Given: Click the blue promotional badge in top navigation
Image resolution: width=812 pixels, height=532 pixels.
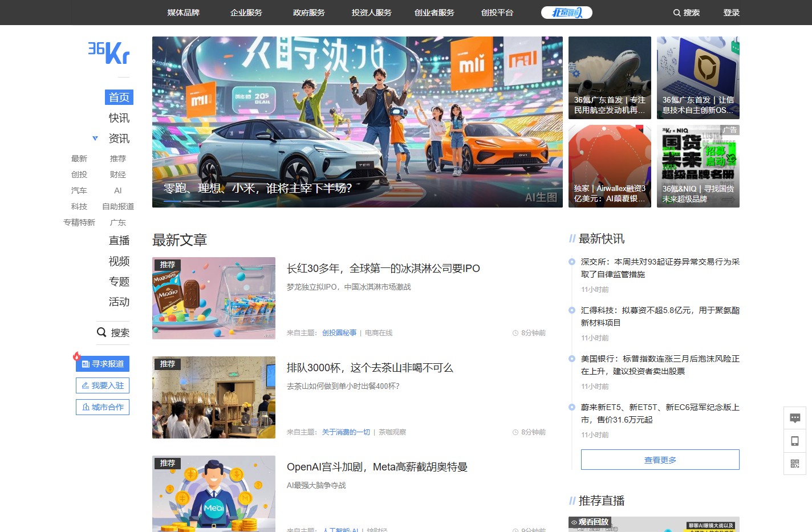Looking at the screenshot, I should pos(567,13).
